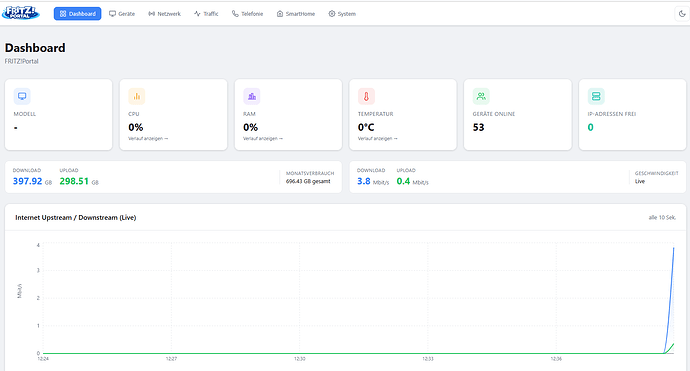Click the IP-Adressen Frei server icon

click(596, 96)
